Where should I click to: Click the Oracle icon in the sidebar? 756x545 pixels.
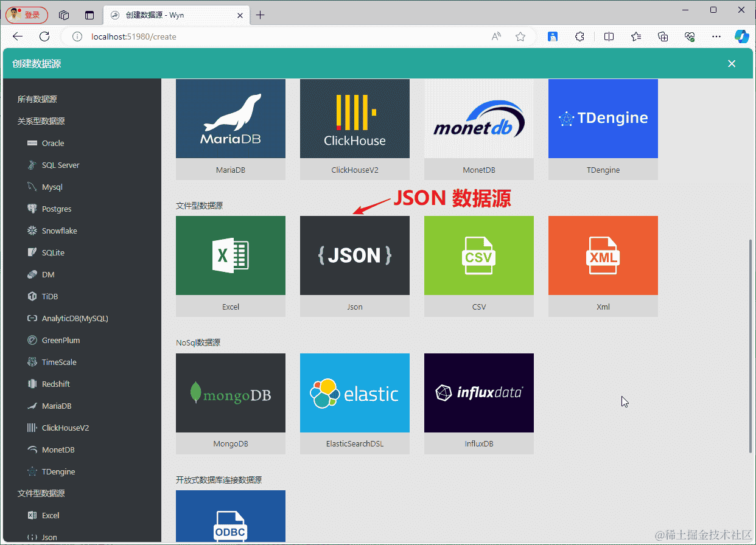click(32, 143)
